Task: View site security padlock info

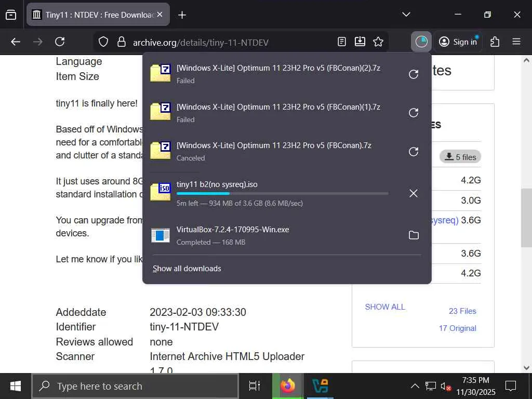Action: [121, 42]
